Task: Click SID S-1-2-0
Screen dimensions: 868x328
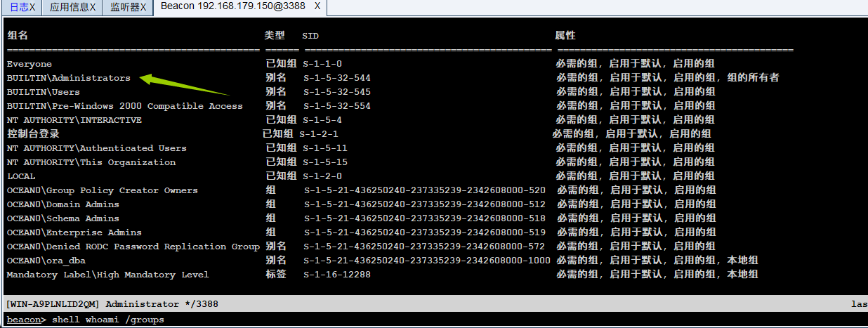Action: 322,176
